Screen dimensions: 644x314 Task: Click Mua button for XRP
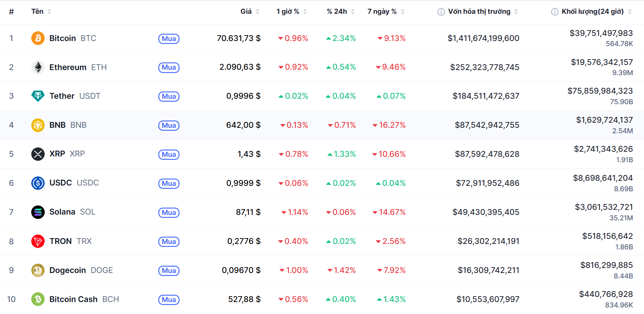(x=169, y=154)
